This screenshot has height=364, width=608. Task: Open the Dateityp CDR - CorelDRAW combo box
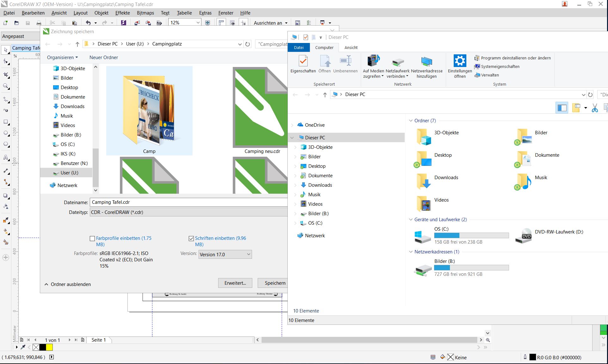188,212
